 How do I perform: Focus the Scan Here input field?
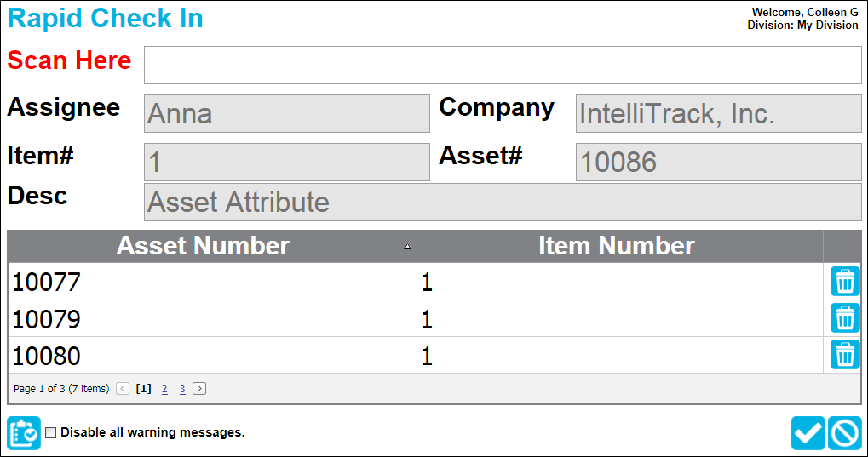click(x=503, y=66)
